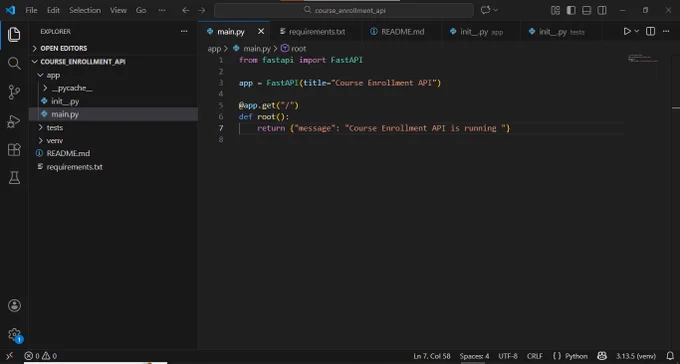Split the editor to the right
680x364 pixels.
coord(650,31)
